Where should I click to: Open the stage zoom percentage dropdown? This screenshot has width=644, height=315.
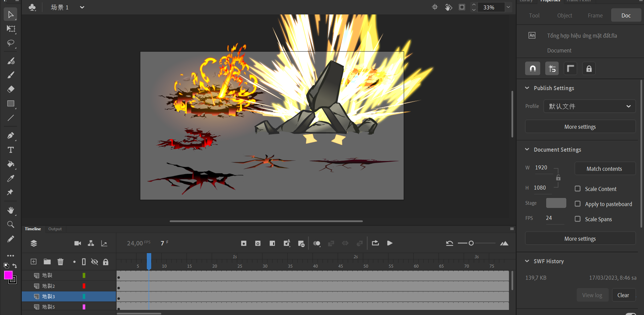(508, 7)
